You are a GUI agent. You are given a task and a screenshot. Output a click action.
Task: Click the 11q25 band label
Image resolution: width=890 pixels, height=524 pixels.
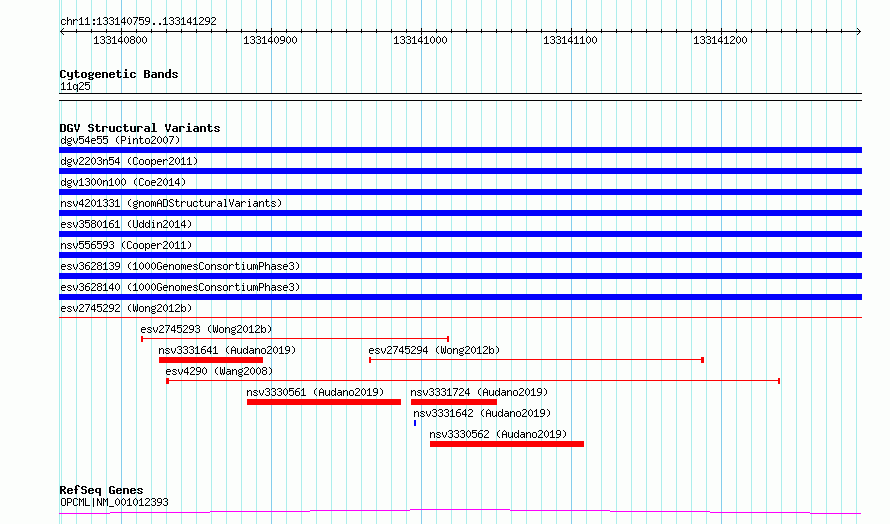point(75,86)
